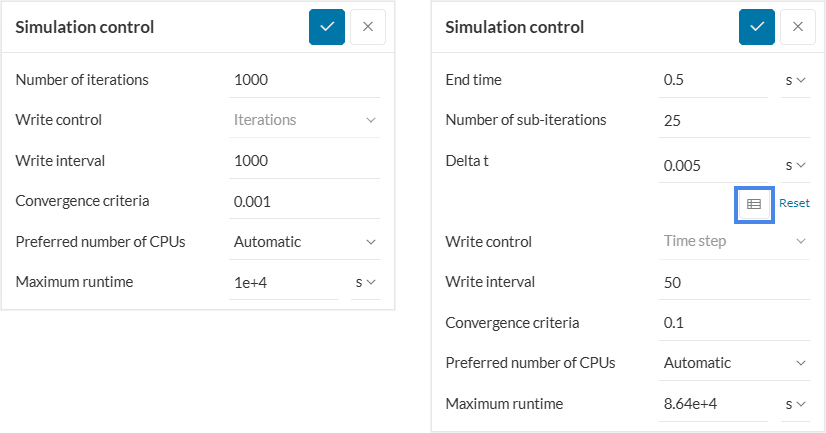The image size is (826, 433).
Task: Close the left Simulation control panel
Action: point(367,27)
